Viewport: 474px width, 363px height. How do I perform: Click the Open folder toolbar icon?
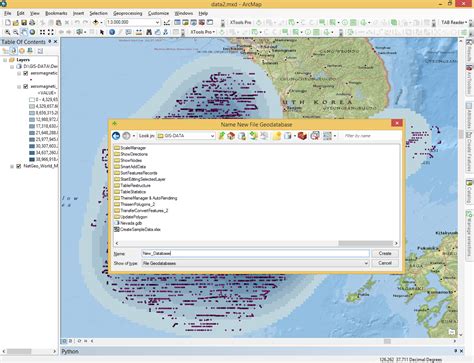pyautogui.click(x=16, y=23)
